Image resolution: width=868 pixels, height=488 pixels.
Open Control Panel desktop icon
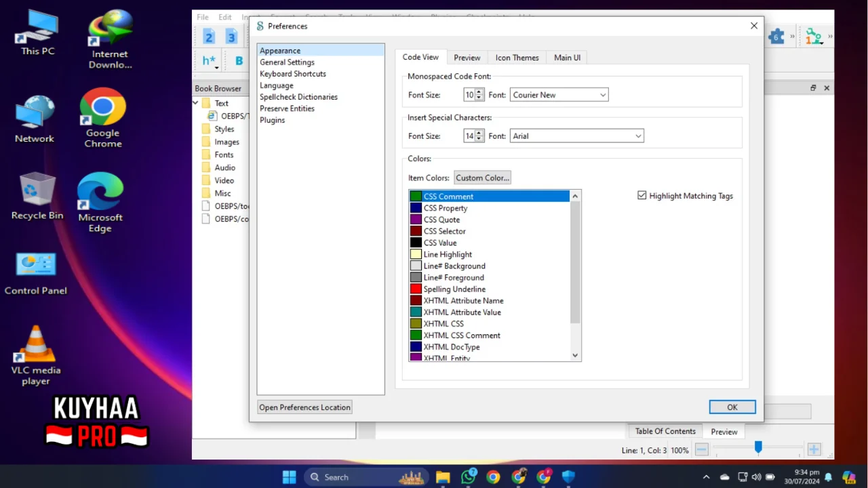pos(36,274)
